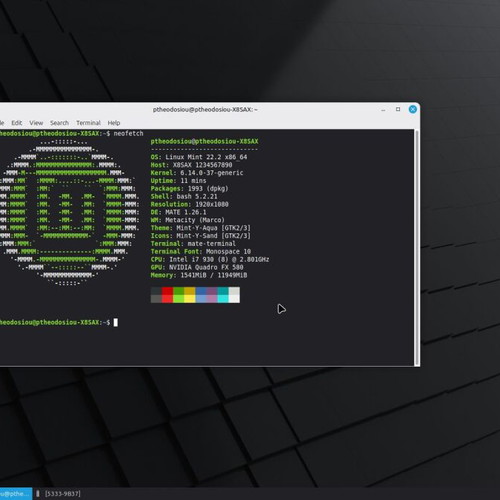Open the Help menu

114,123
